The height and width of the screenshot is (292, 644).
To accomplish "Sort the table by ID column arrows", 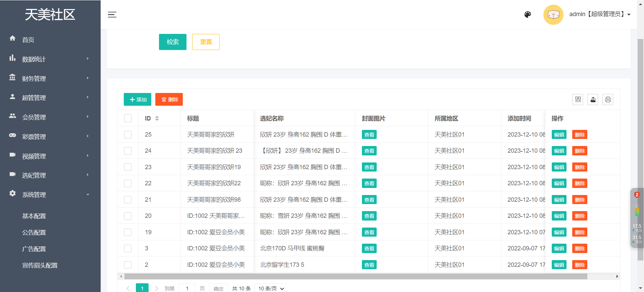I will pyautogui.click(x=157, y=118).
